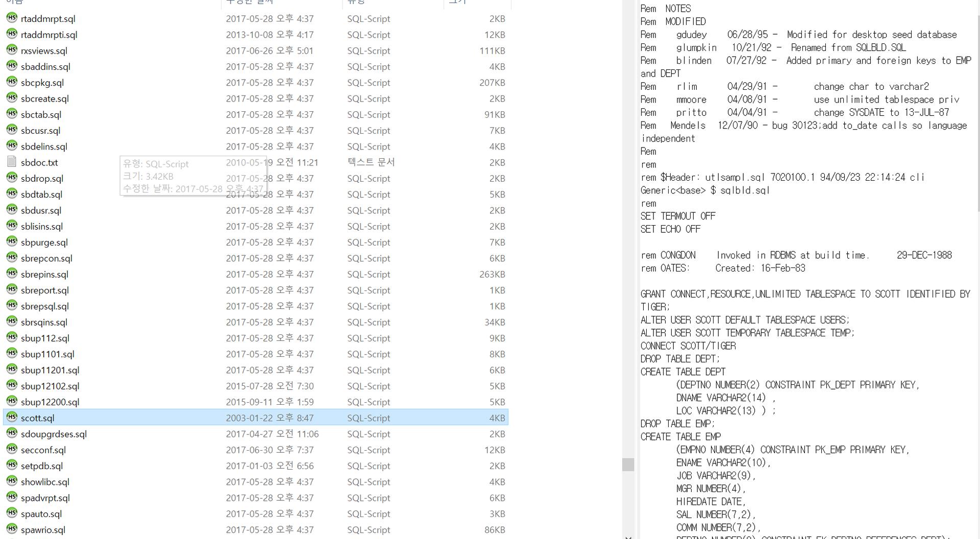The width and height of the screenshot is (980, 539).
Task: Select the rtaddmrpti.sql file name
Action: tap(49, 35)
